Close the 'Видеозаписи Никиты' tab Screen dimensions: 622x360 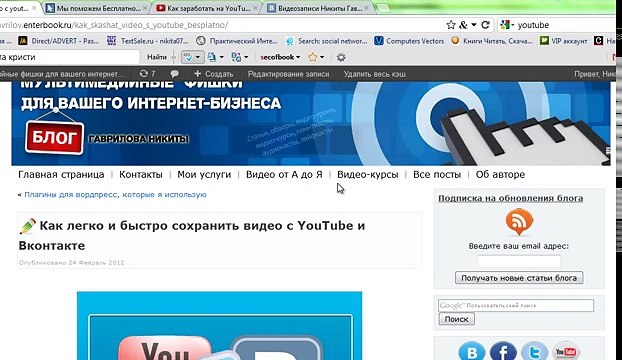click(366, 8)
